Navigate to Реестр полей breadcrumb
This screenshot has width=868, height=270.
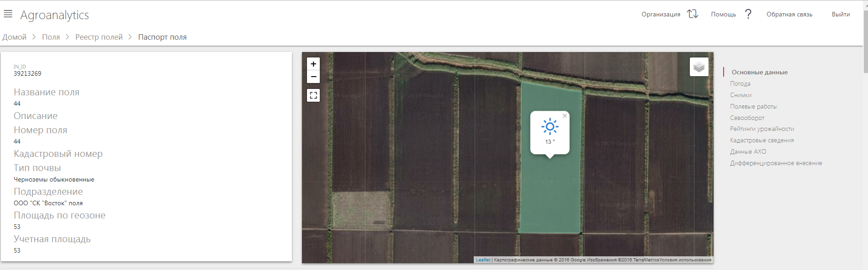coord(99,37)
